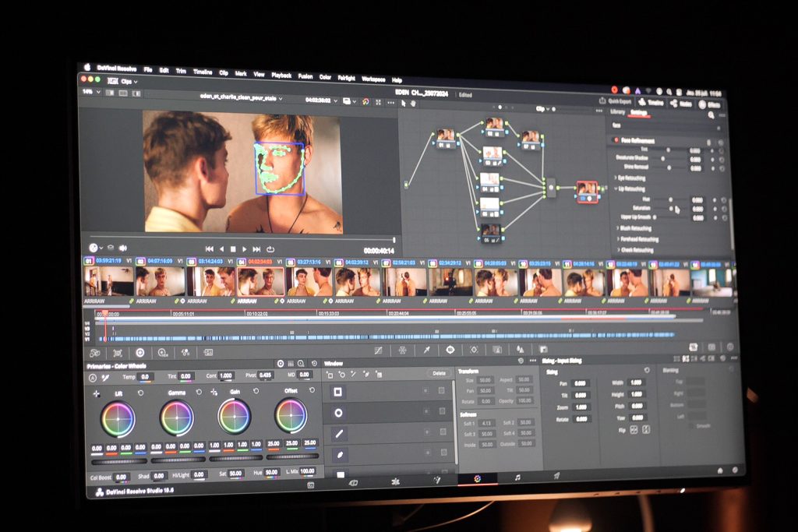Switch to the Library tab
Image resolution: width=798 pixels, height=532 pixels.
pos(617,112)
